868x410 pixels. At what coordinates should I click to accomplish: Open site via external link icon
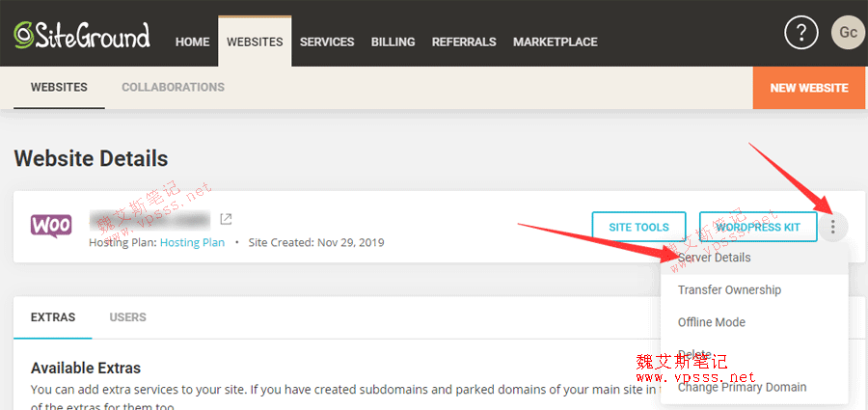[x=226, y=219]
